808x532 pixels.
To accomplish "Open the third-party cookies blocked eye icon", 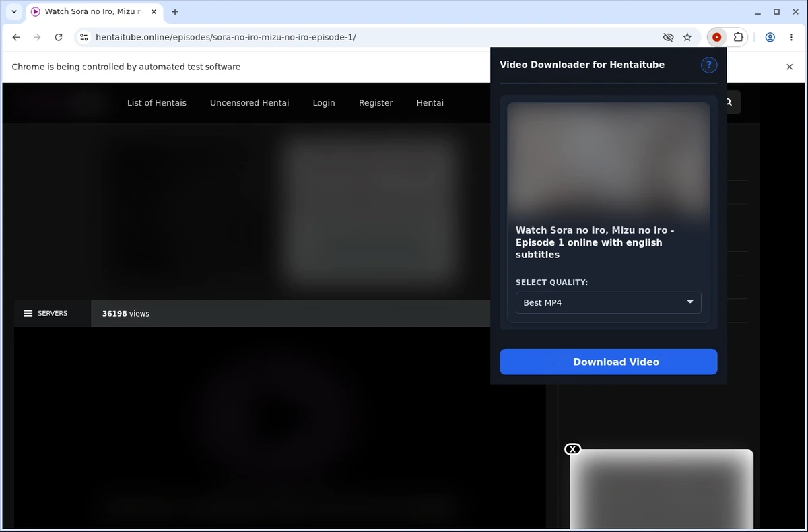I will coord(668,37).
